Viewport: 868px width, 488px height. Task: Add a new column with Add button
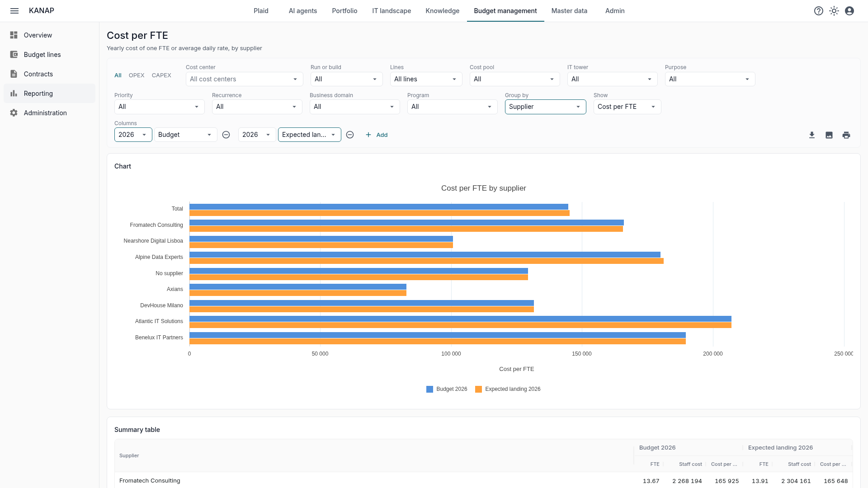pos(377,135)
